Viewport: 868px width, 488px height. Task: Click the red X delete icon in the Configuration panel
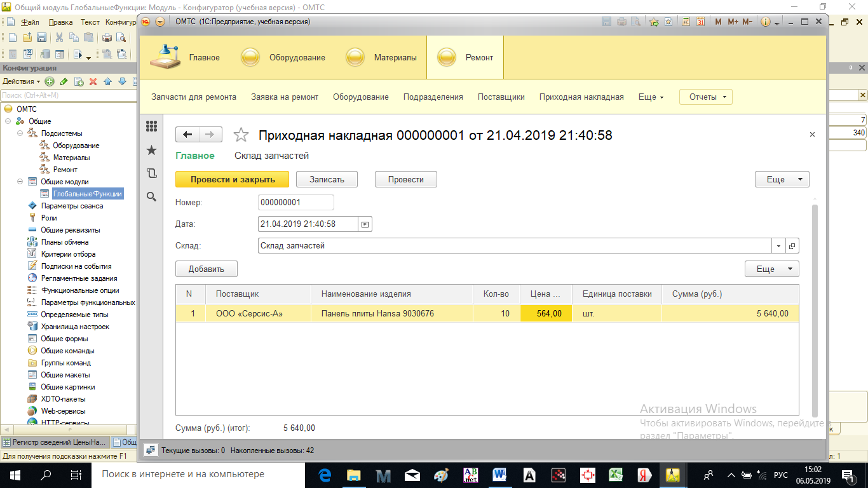pyautogui.click(x=93, y=81)
